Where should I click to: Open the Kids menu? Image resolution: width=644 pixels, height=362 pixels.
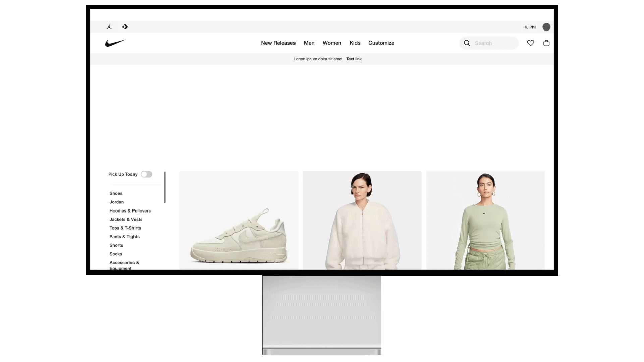click(355, 43)
